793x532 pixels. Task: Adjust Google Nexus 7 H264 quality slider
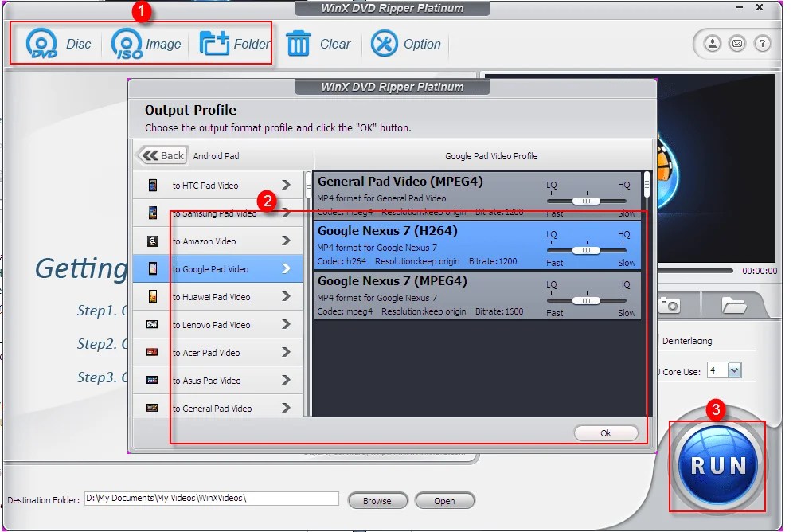point(586,250)
